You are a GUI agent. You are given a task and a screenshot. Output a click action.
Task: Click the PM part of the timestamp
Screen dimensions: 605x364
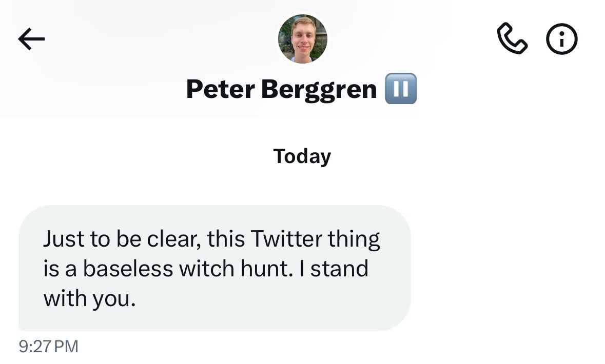tap(66, 346)
